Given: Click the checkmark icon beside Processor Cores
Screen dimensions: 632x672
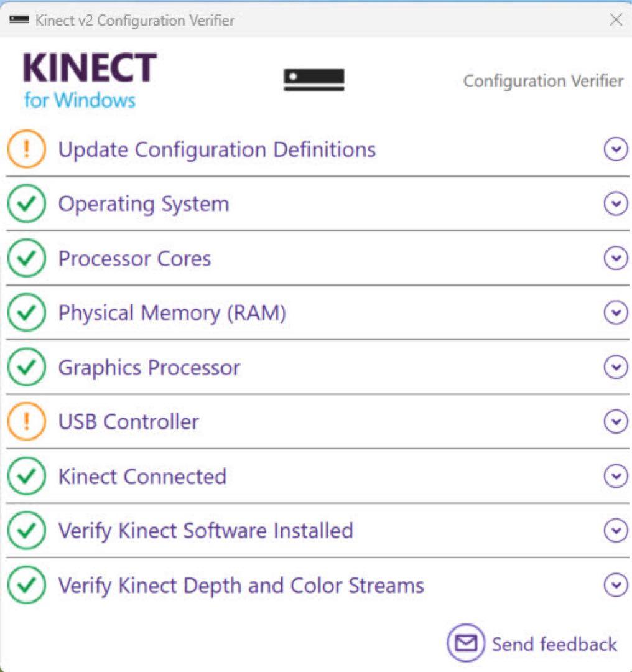Looking at the screenshot, I should 26,258.
